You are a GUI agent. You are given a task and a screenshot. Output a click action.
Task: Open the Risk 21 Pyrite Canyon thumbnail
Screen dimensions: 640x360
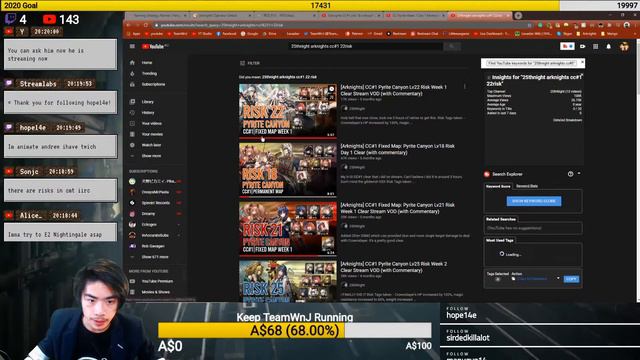coord(288,228)
